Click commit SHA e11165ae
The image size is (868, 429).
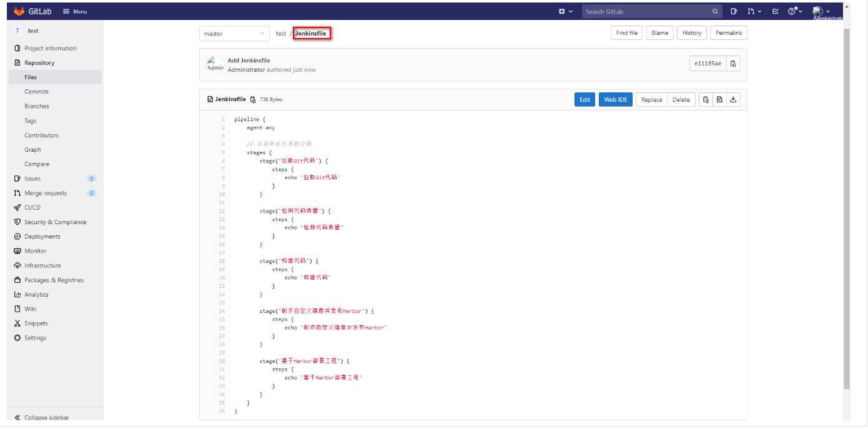tap(708, 64)
